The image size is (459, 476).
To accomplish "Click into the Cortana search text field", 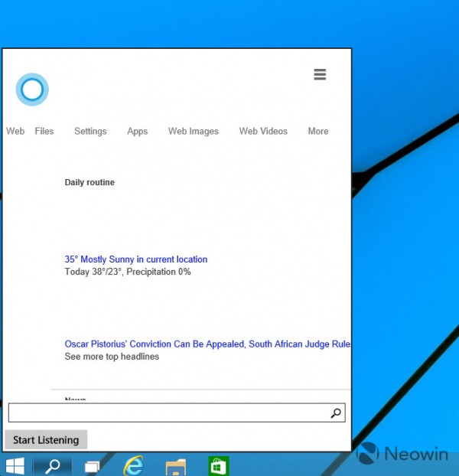I will pos(168,413).
